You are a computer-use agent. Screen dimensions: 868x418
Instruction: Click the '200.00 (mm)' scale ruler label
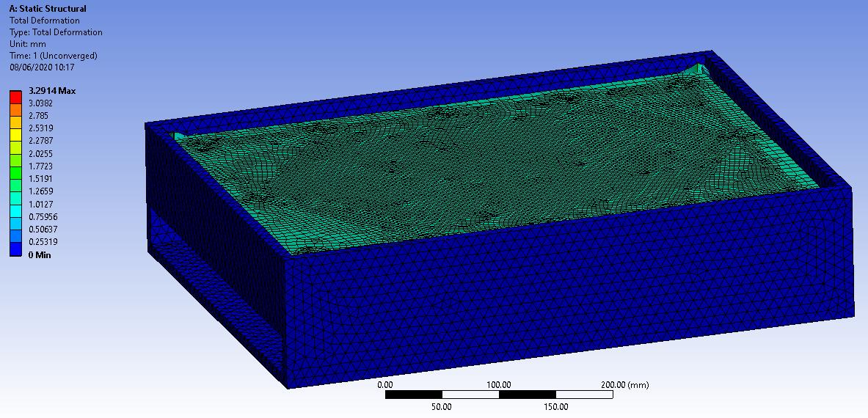(x=624, y=385)
